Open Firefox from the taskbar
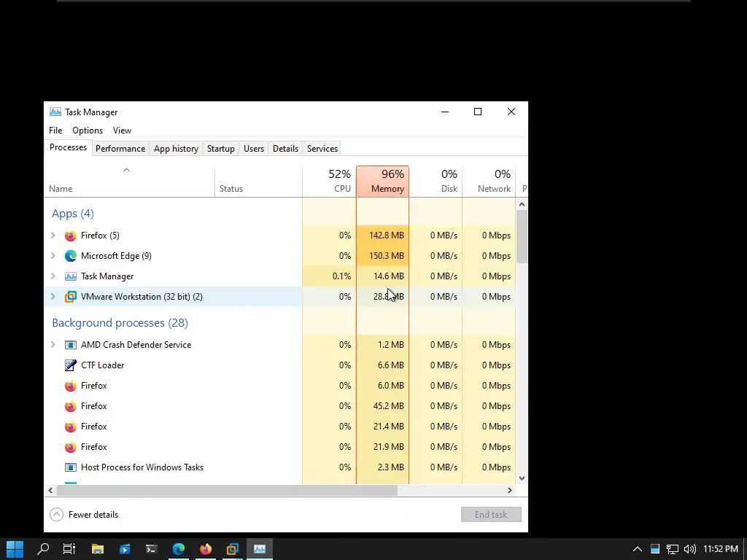This screenshot has height=560, width=747. (x=206, y=549)
